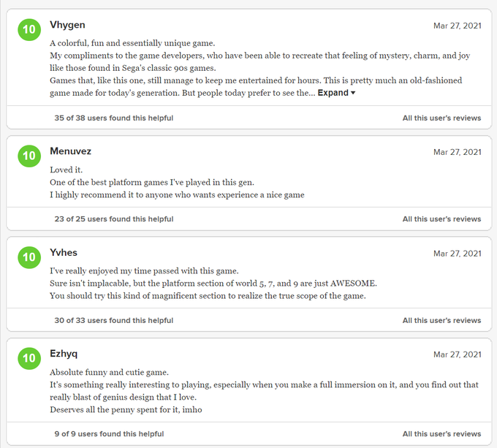View all of Ezhyq's reviews
The height and width of the screenshot is (448, 497).
click(x=441, y=433)
